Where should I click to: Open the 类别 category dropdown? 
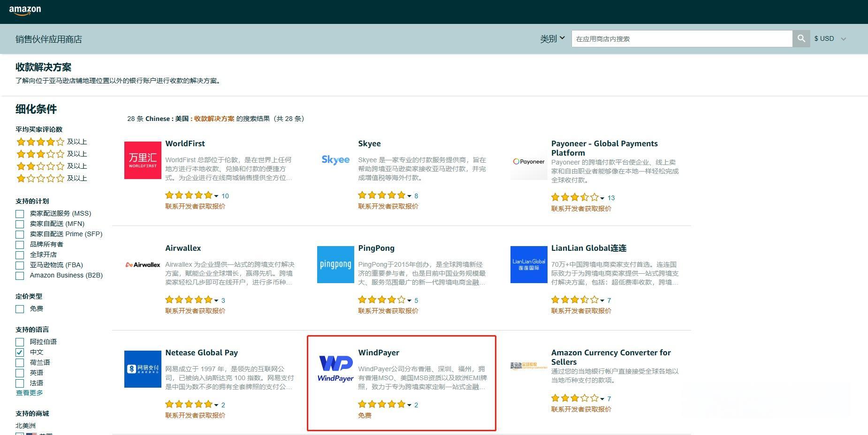tap(552, 39)
